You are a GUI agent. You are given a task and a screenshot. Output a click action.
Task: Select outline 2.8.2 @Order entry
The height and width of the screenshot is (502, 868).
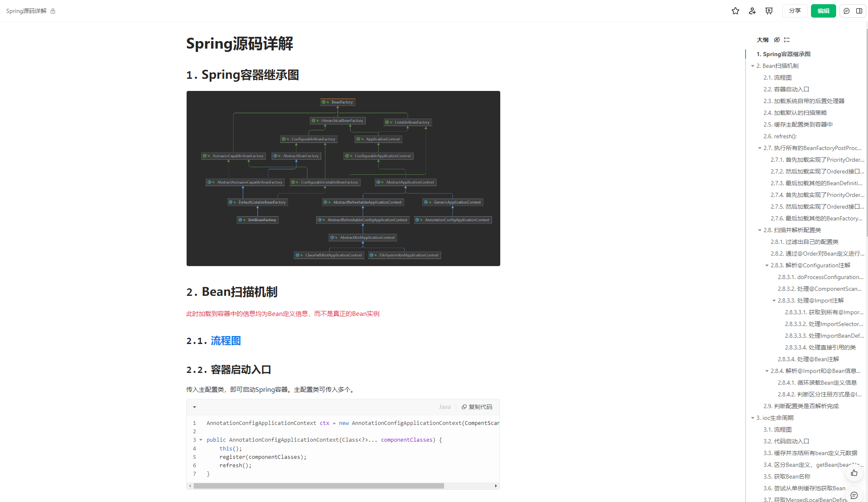[817, 254]
